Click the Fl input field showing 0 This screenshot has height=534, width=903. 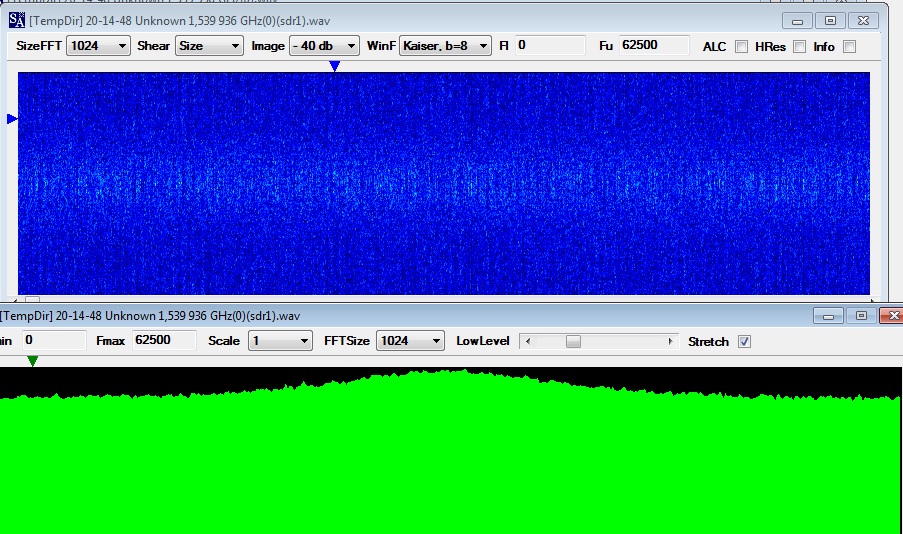[550, 45]
